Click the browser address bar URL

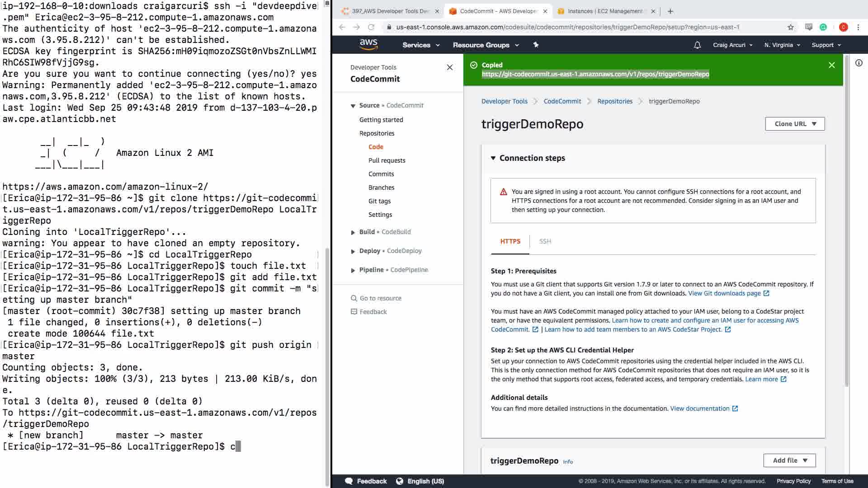point(567,27)
